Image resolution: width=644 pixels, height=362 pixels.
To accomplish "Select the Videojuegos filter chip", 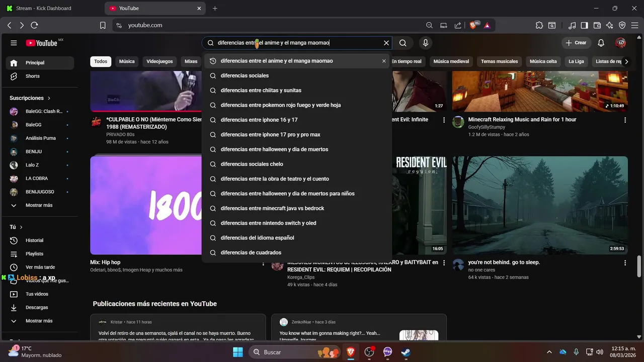I will tap(159, 61).
